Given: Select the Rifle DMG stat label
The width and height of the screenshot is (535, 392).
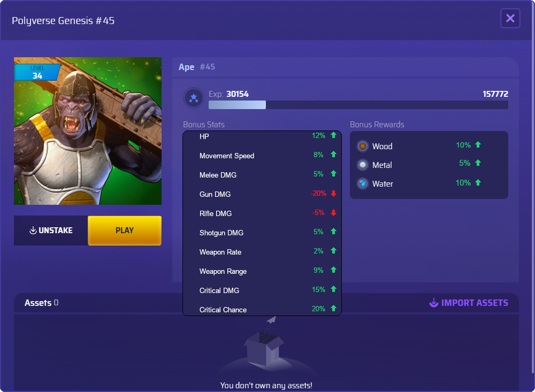Looking at the screenshot, I should pyautogui.click(x=216, y=213).
